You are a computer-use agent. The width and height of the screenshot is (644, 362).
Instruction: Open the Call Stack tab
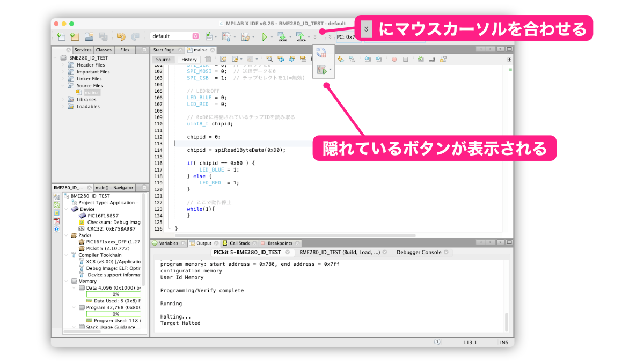[x=239, y=243]
